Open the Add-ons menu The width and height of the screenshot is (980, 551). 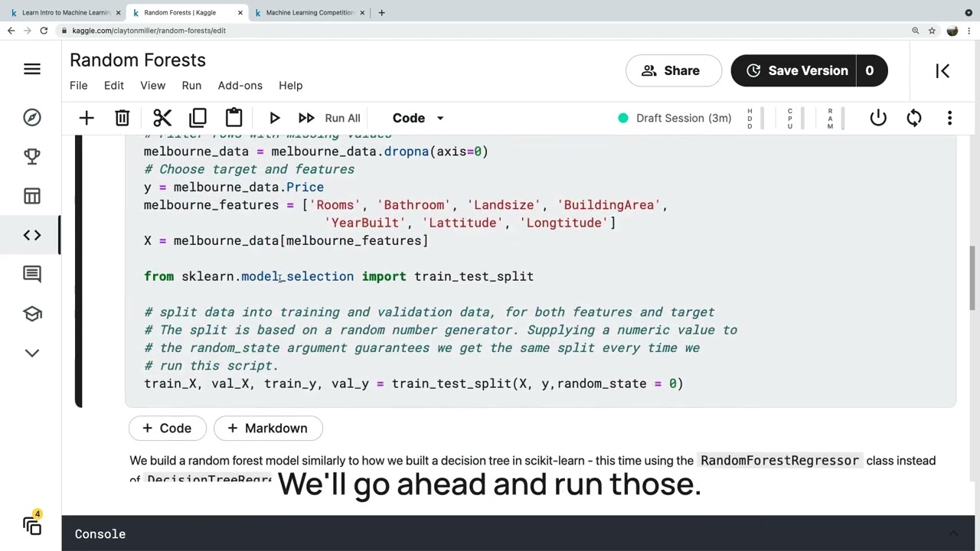[x=240, y=86]
